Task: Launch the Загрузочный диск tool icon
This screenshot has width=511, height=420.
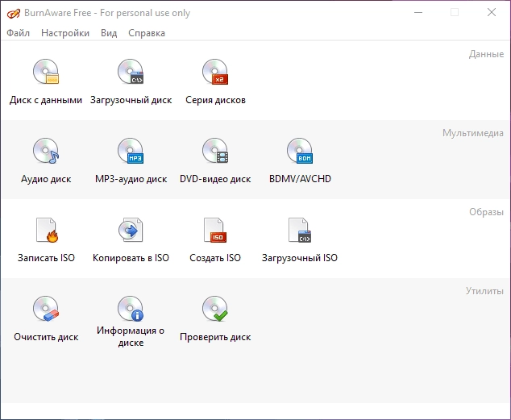Action: tap(131, 72)
